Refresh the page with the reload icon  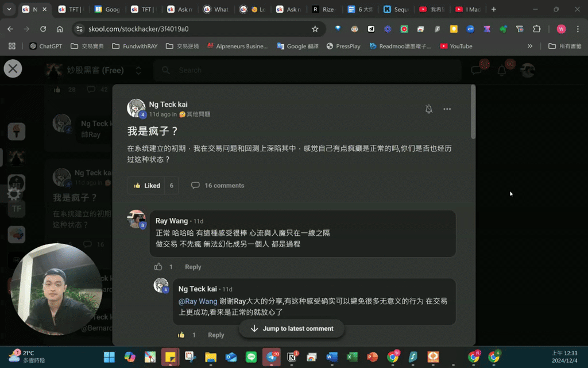click(43, 28)
